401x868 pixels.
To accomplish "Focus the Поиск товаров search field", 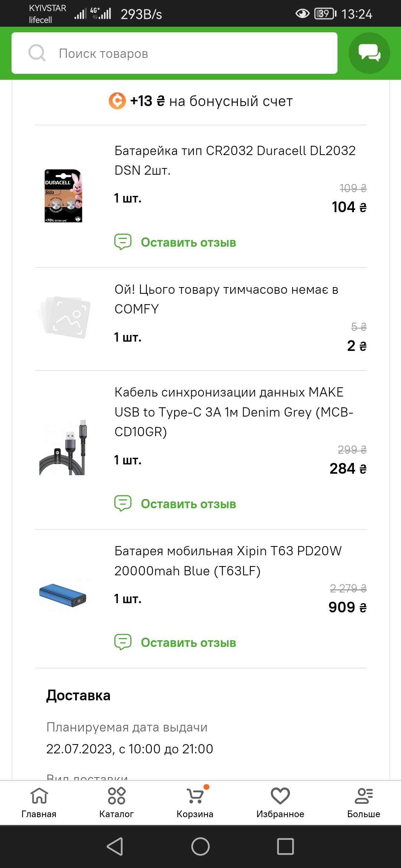I will click(x=193, y=53).
